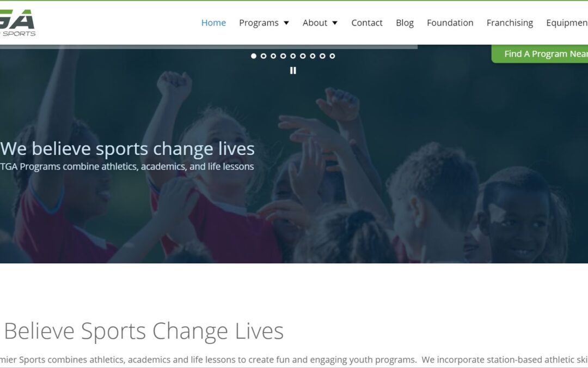Pause the hero slideshow
The height and width of the screenshot is (368, 588).
coord(293,70)
